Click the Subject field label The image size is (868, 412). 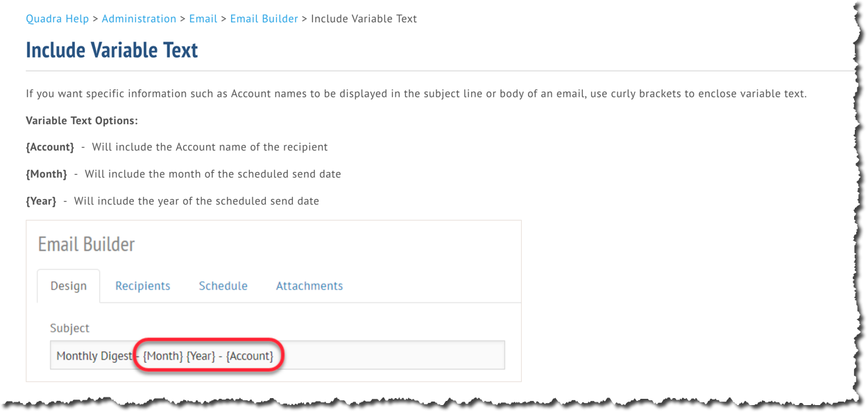(x=69, y=327)
